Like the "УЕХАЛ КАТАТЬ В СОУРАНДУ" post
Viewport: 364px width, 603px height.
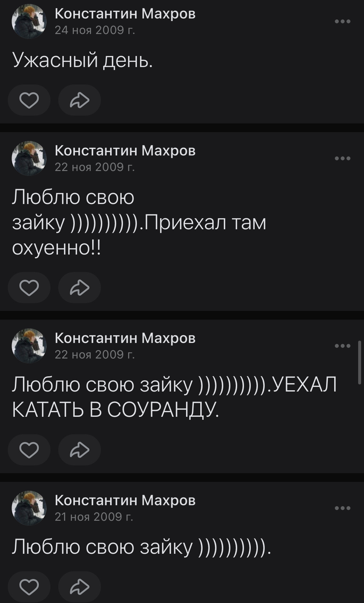pos(29,450)
